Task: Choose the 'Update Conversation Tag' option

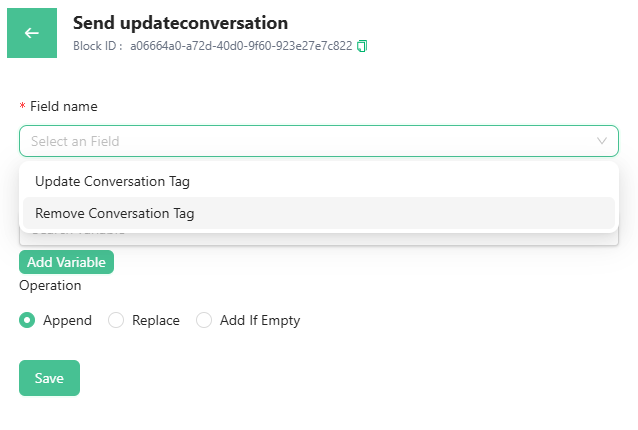Action: (x=112, y=182)
